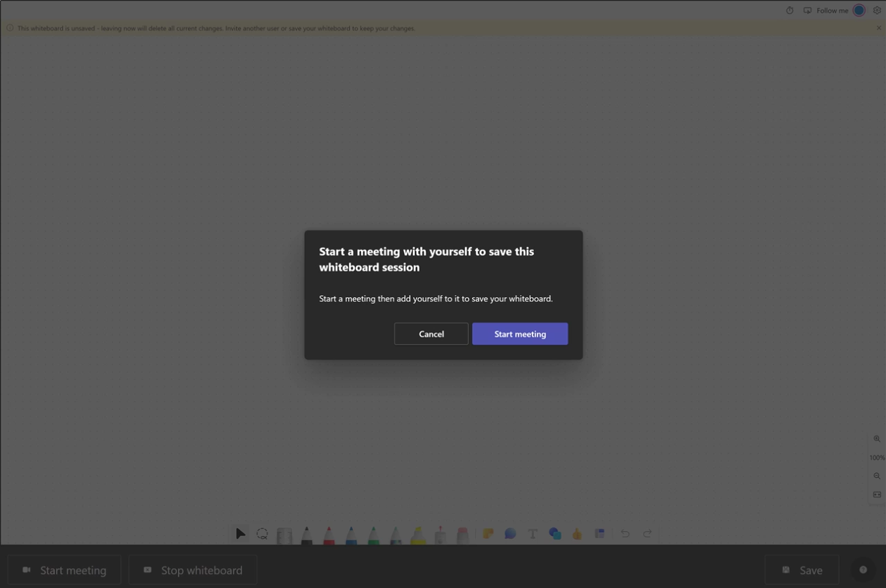Select the black pen
Screen dimensions: 886x588
click(306, 535)
